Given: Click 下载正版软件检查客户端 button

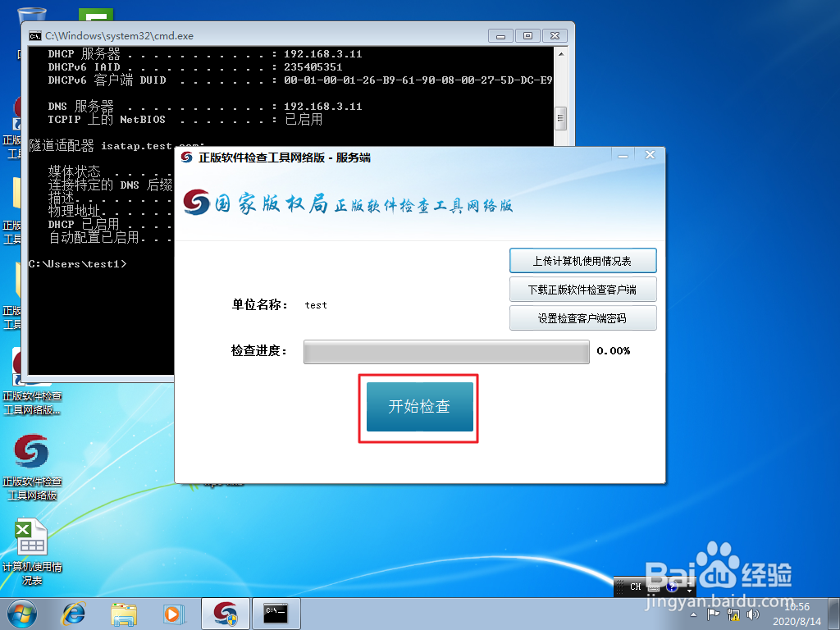Looking at the screenshot, I should point(583,290).
